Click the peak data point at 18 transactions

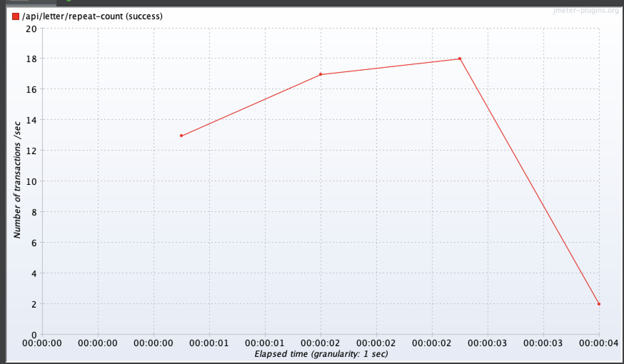[x=460, y=59]
